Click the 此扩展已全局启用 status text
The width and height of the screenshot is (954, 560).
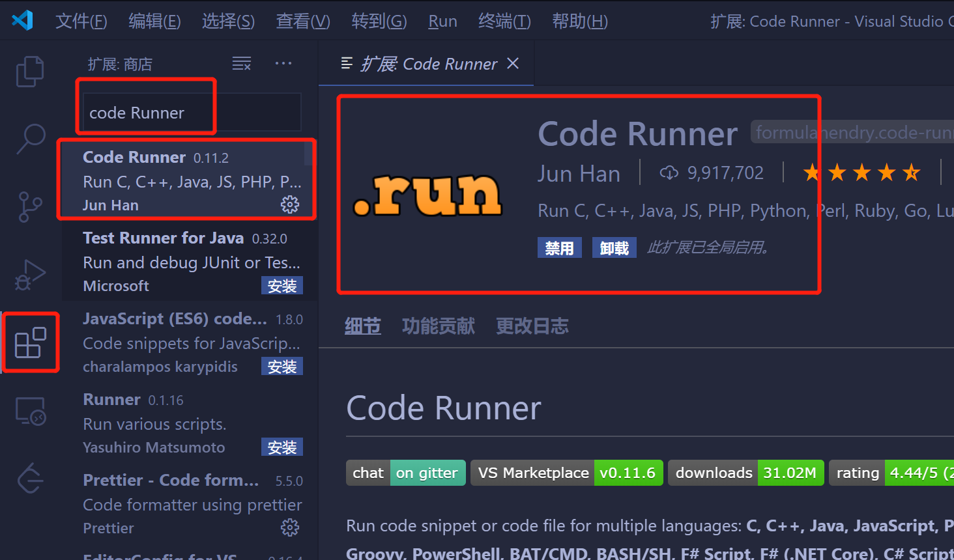[708, 247]
